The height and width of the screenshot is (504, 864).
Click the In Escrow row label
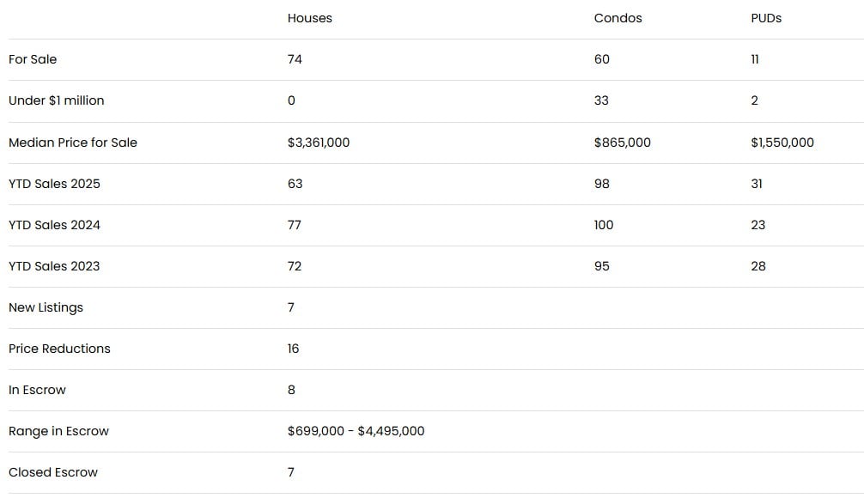37,390
